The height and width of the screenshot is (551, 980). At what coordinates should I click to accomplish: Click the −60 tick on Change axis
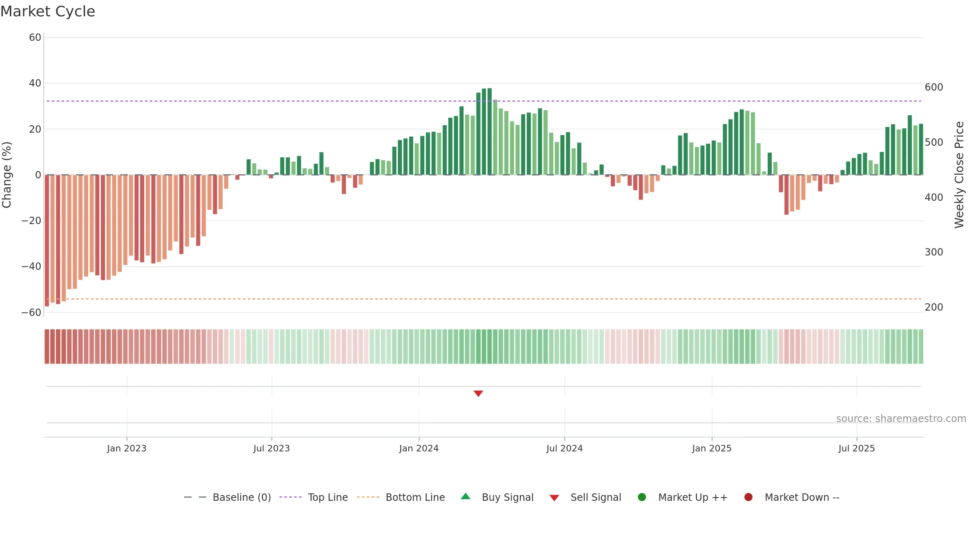[x=31, y=313]
